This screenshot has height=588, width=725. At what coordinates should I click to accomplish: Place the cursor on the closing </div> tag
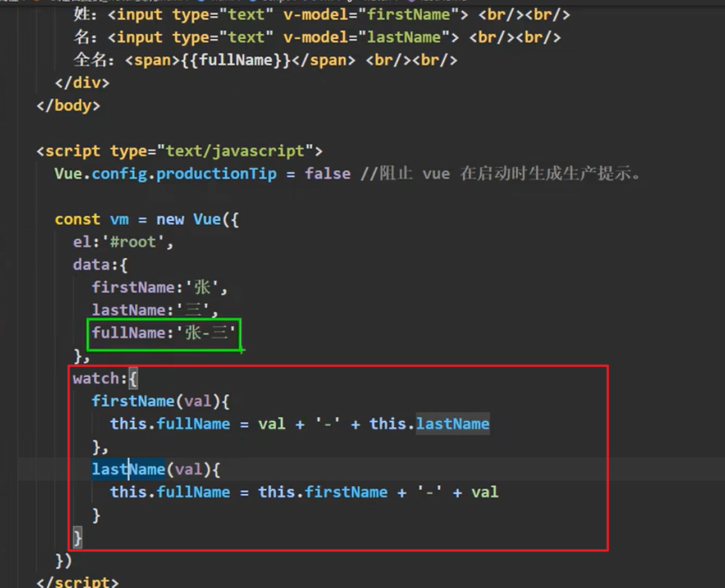pyautogui.click(x=82, y=83)
